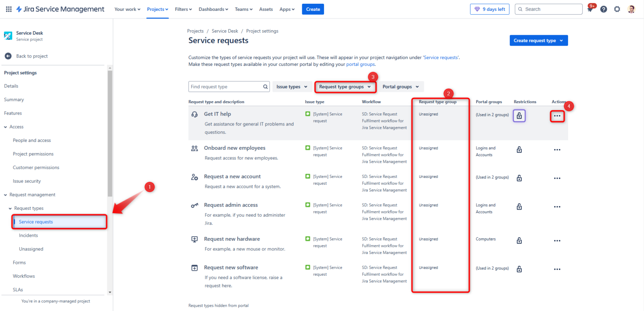Open the help question mark icon

(x=603, y=9)
